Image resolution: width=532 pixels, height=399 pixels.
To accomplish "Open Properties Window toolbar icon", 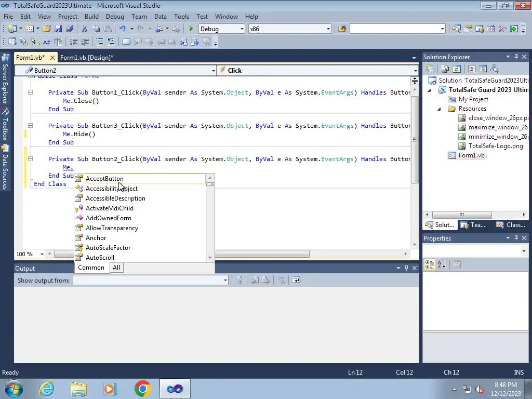I will [468, 29].
